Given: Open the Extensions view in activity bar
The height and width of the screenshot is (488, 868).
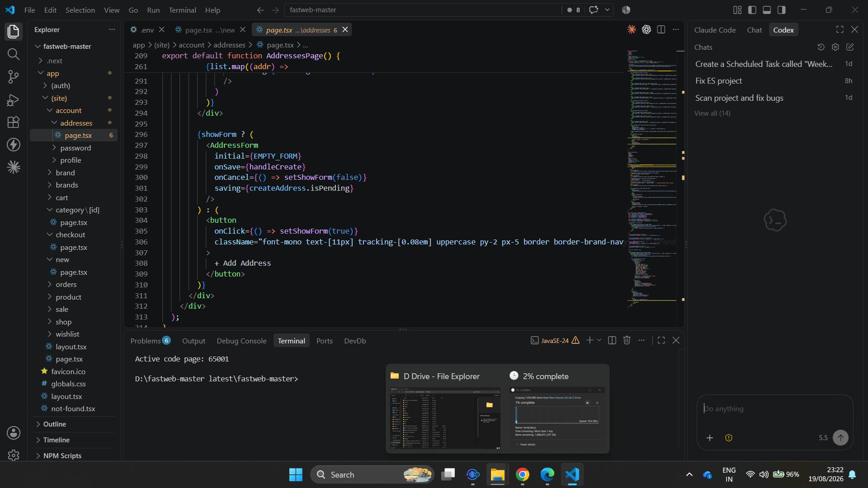Looking at the screenshot, I should pyautogui.click(x=14, y=122).
